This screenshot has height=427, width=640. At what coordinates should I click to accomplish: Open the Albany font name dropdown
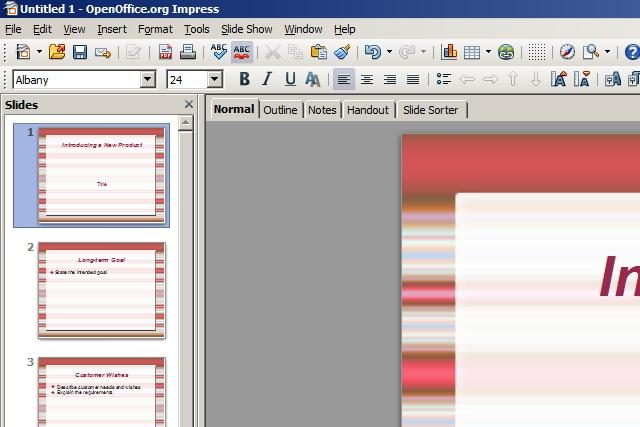click(x=148, y=79)
